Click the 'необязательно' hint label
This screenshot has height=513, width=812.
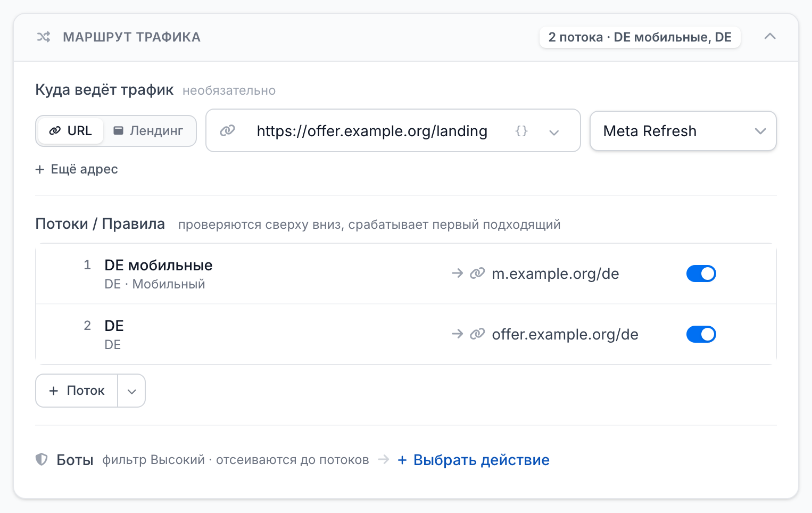pyautogui.click(x=229, y=90)
